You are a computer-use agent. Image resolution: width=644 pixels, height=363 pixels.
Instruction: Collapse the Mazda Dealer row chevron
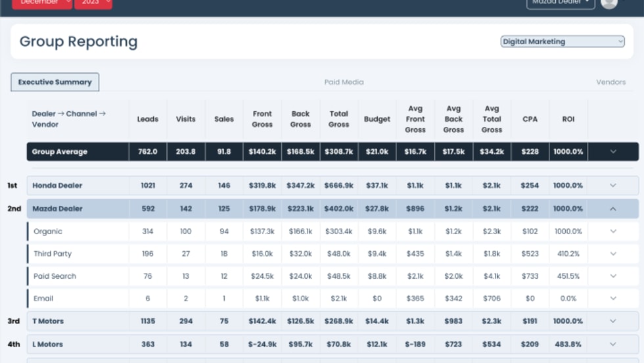[x=612, y=208]
